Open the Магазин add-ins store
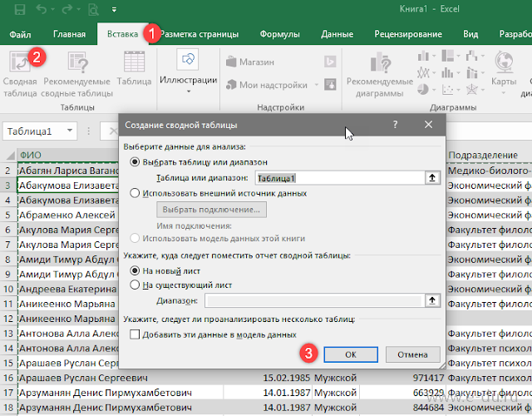532x416 pixels. click(x=250, y=62)
